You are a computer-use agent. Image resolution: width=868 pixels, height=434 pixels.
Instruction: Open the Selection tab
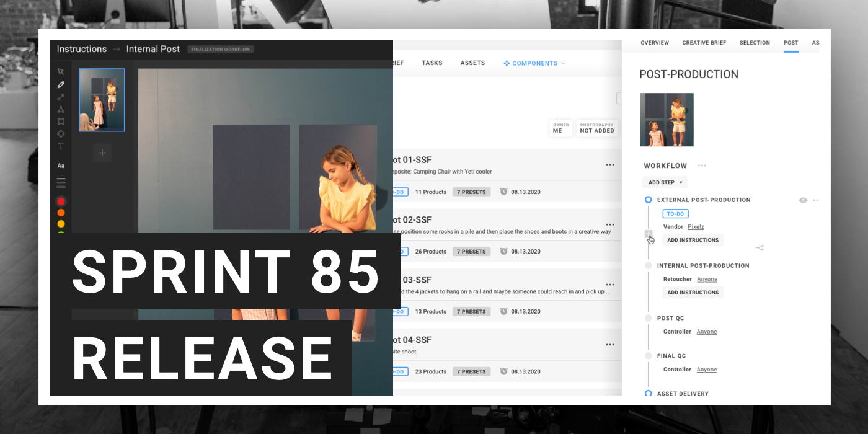[755, 43]
